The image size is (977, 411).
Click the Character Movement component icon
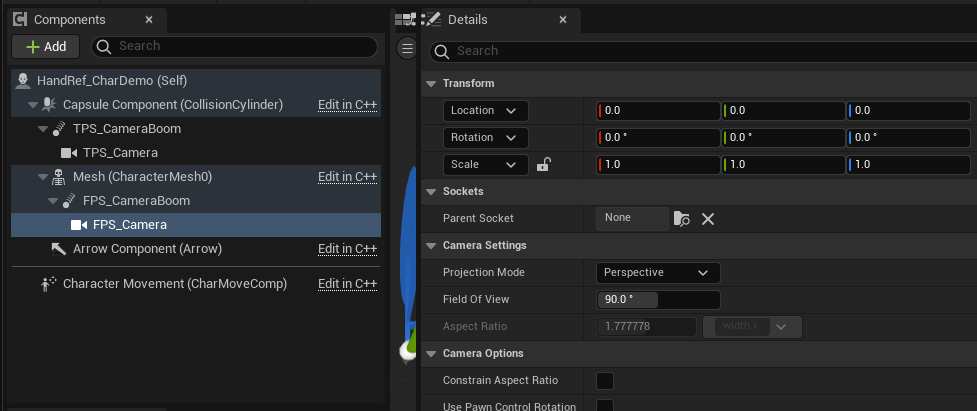coord(49,284)
